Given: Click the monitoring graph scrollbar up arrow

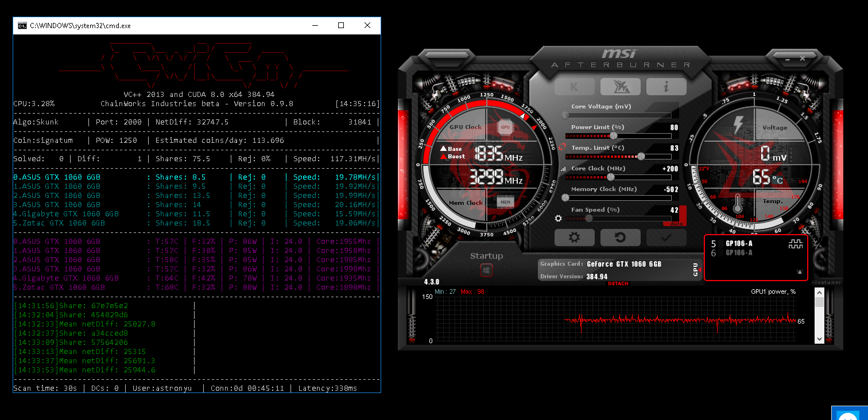Looking at the screenshot, I should click(x=819, y=292).
